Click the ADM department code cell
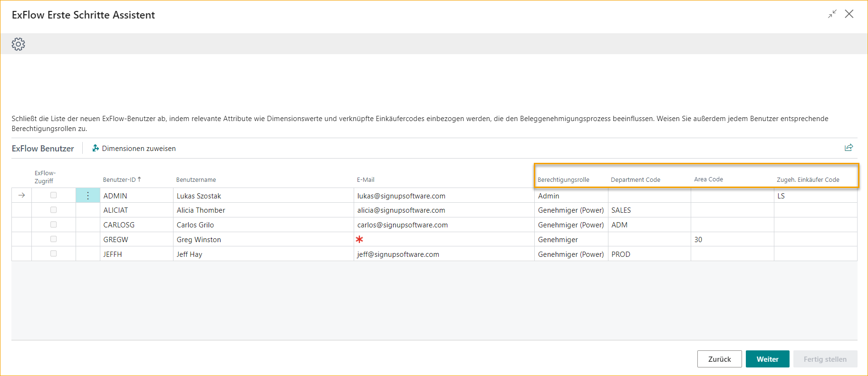868x376 pixels. 649,225
